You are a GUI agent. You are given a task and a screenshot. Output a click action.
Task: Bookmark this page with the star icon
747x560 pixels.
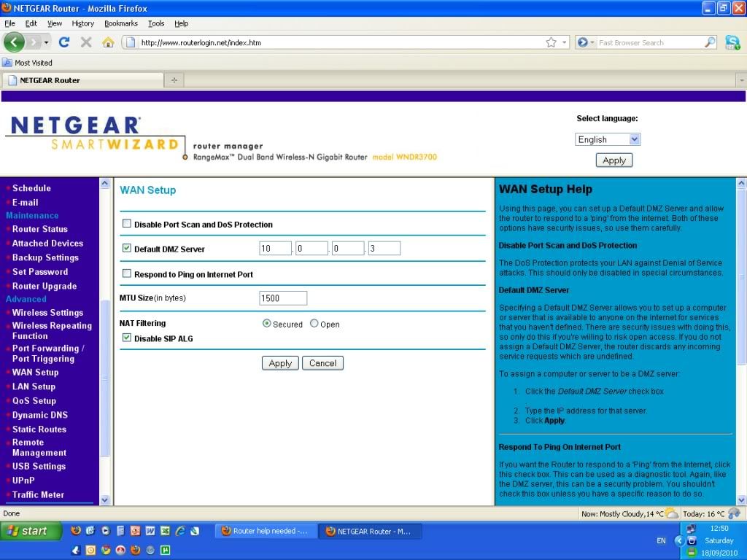[551, 42]
